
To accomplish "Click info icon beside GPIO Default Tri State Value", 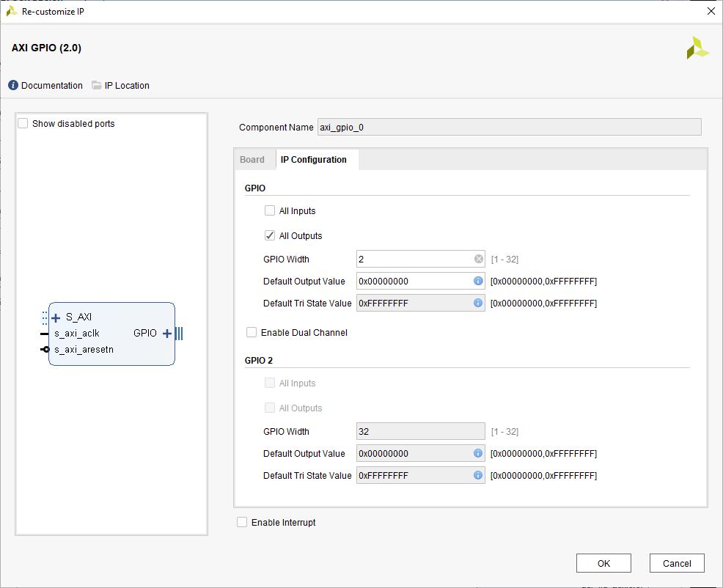I will point(478,303).
